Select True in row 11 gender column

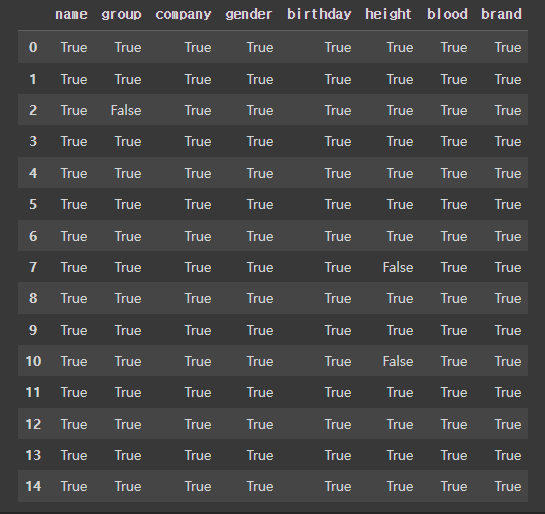(260, 393)
